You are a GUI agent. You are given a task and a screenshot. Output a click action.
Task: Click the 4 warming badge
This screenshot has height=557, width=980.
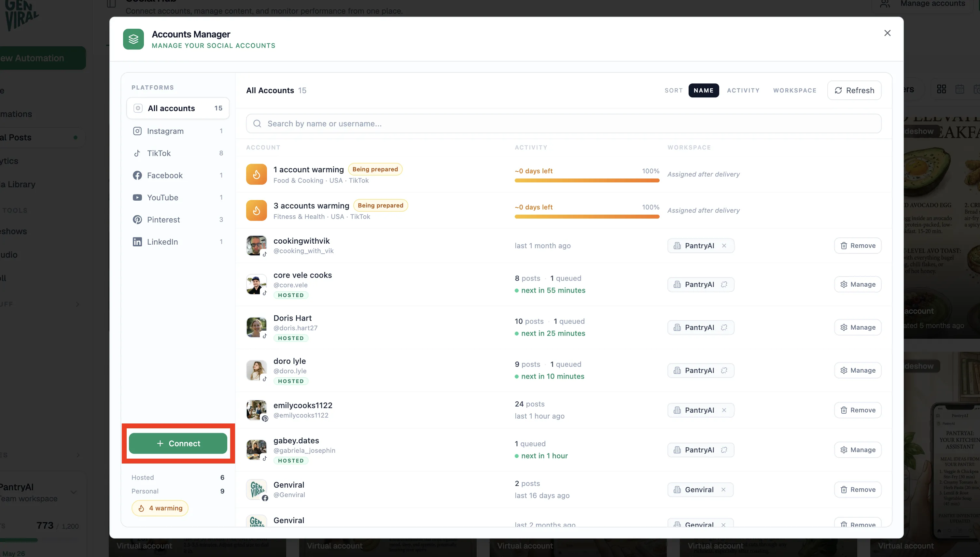pyautogui.click(x=160, y=508)
